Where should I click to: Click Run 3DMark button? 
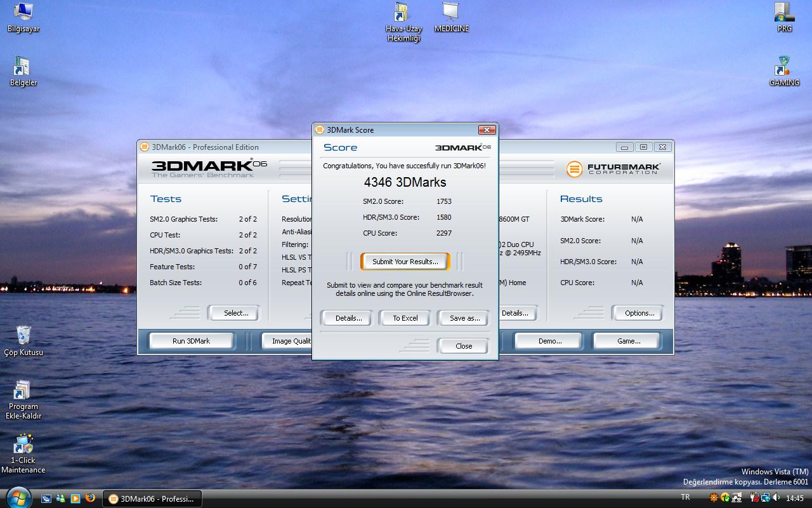(191, 341)
